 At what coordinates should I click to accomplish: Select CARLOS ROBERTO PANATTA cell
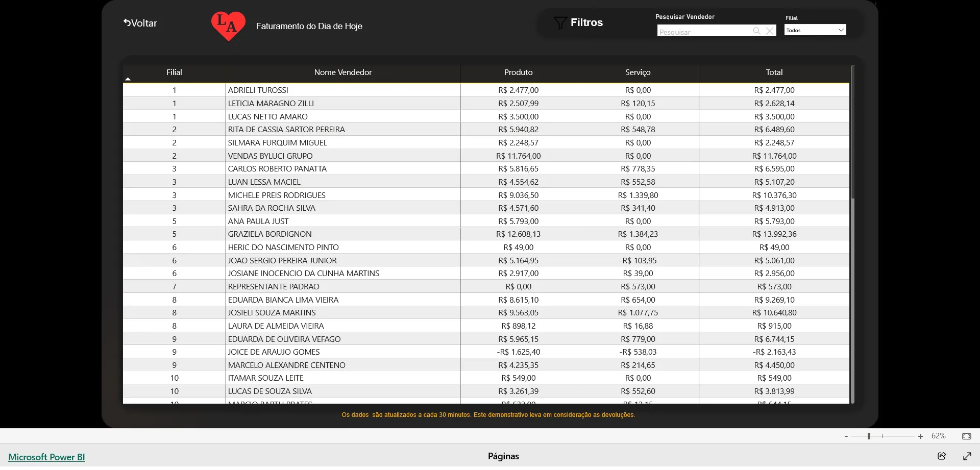point(342,169)
